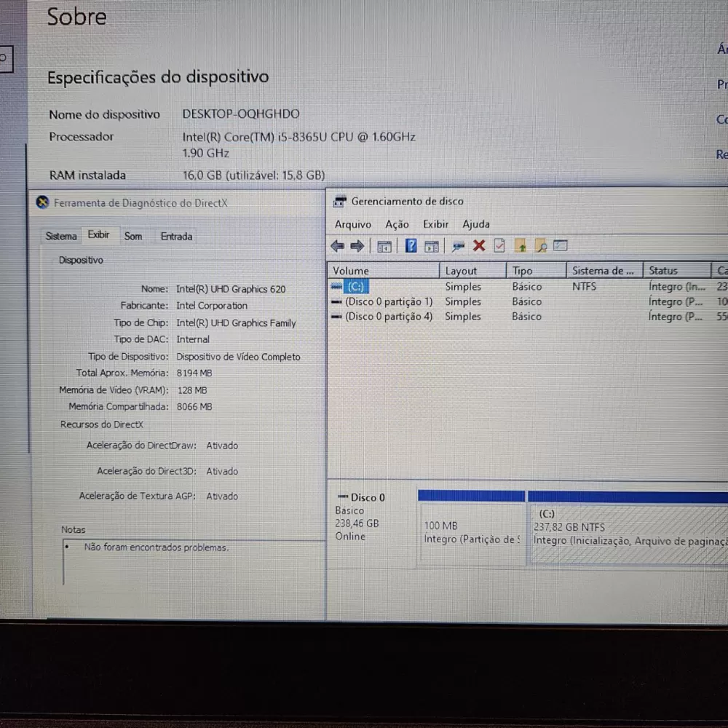Click the Intel(R) UHD Graphics 620 name value
The width and height of the screenshot is (728, 728).
click(231, 289)
